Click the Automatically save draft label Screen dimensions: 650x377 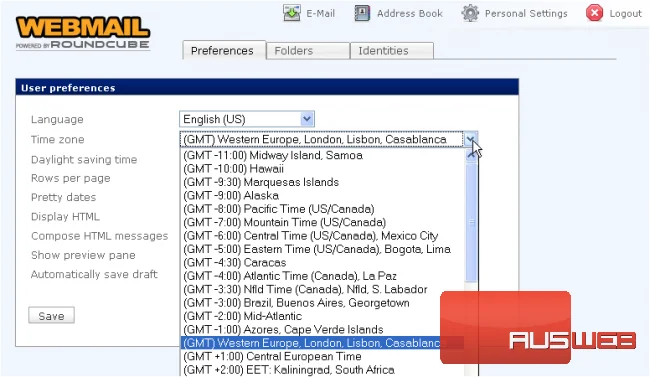click(x=94, y=274)
